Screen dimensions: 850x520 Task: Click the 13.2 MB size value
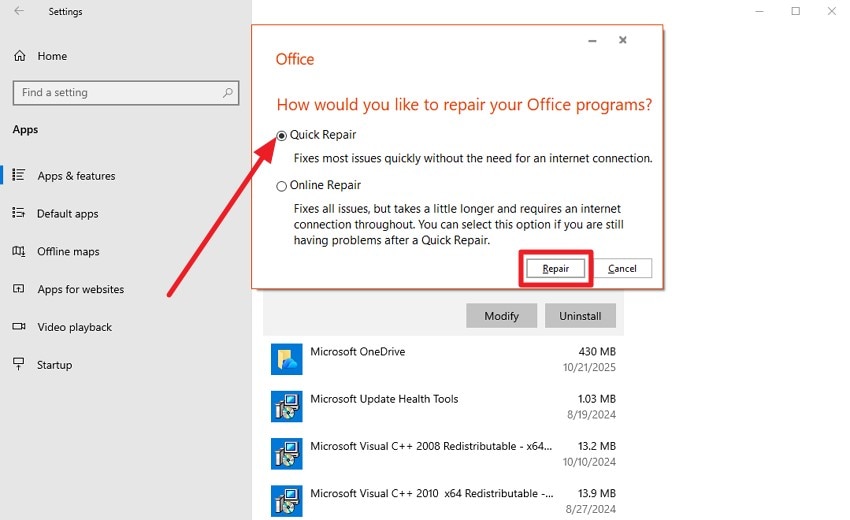(x=597, y=446)
